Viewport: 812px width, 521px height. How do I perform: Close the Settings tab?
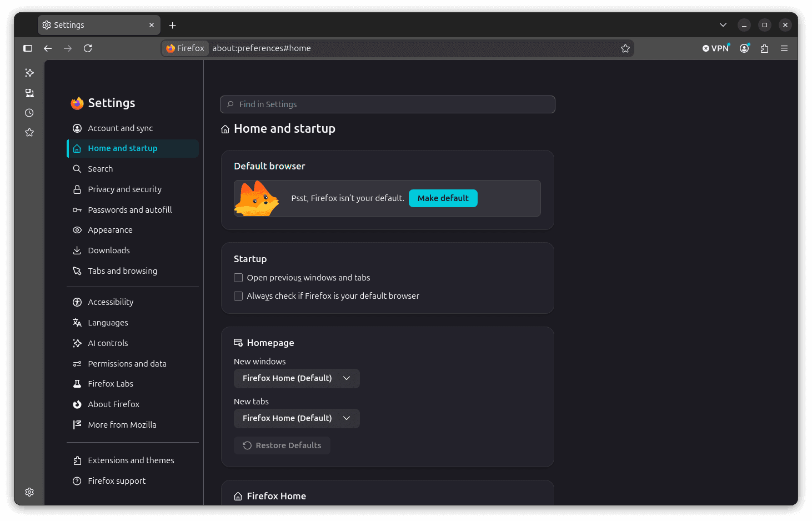(152, 25)
